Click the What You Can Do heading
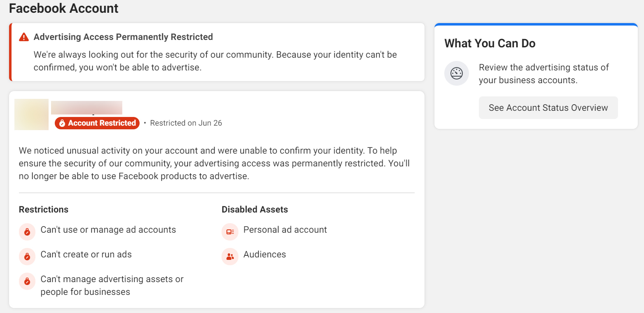Viewport: 644px width, 313px height. click(490, 44)
